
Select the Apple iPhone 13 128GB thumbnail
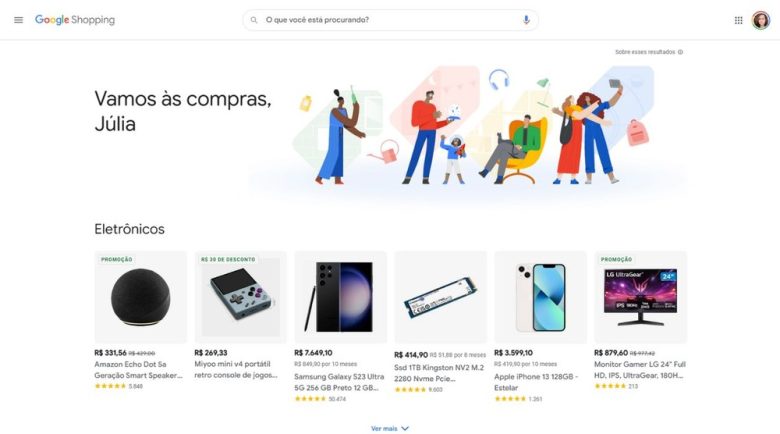[x=541, y=297]
